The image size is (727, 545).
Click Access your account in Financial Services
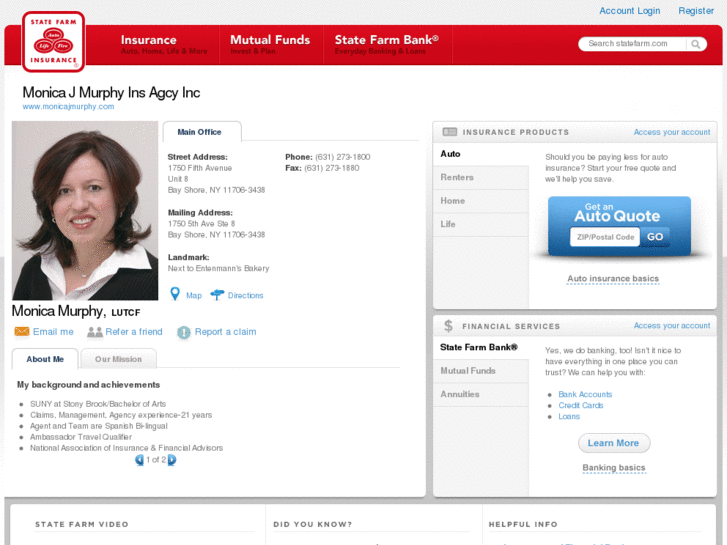672,326
